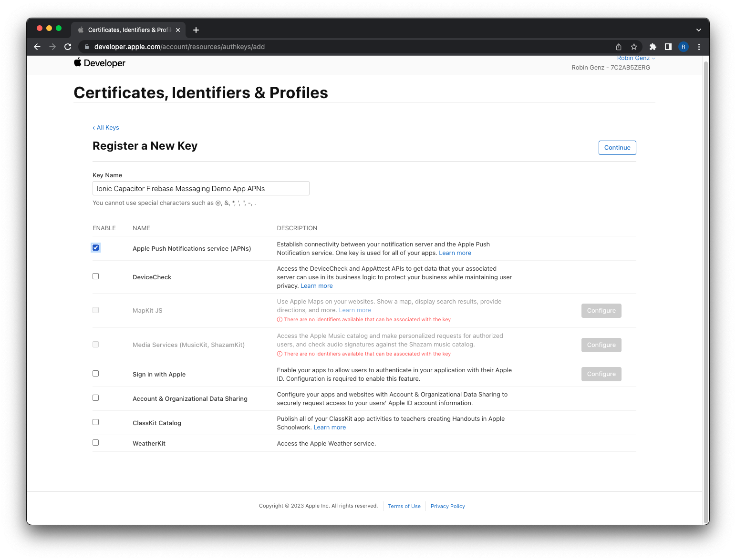The image size is (736, 560).
Task: Open the three-dot browser menu
Action: click(x=698, y=47)
